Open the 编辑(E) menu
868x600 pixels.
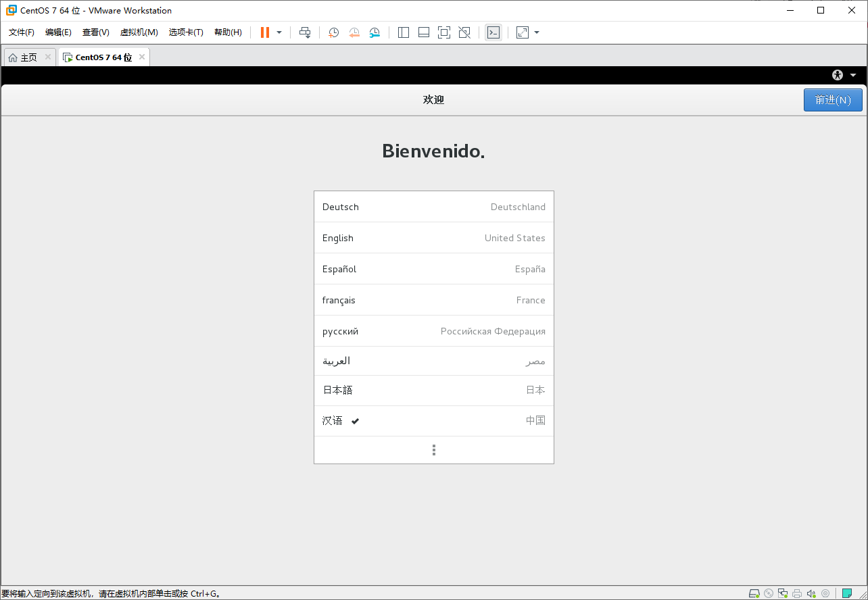pos(58,32)
